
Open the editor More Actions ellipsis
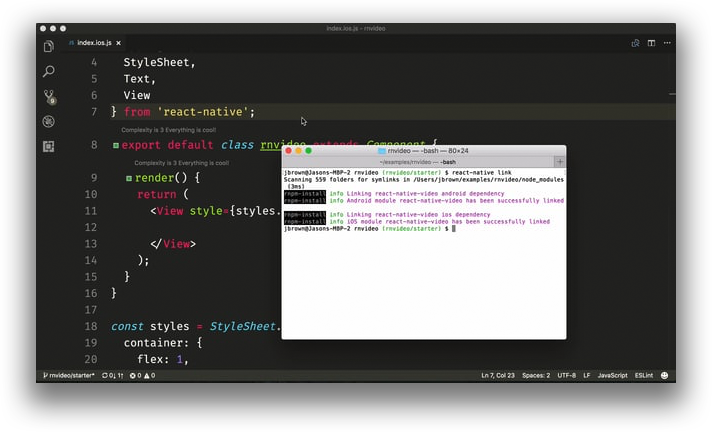click(x=667, y=43)
